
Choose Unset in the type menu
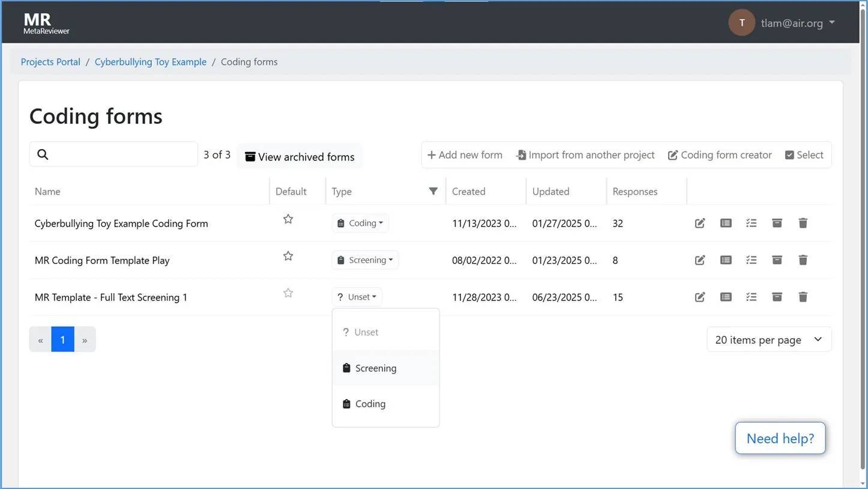(x=385, y=332)
